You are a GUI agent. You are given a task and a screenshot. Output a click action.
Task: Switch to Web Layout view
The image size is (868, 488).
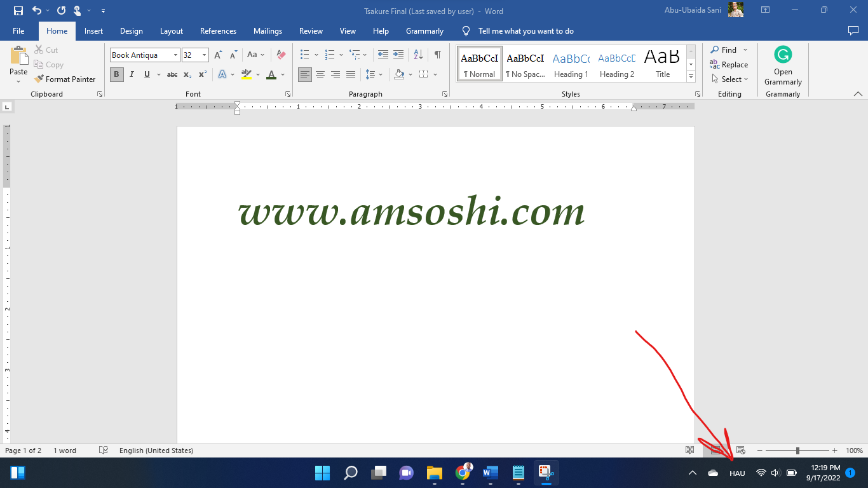pyautogui.click(x=741, y=451)
